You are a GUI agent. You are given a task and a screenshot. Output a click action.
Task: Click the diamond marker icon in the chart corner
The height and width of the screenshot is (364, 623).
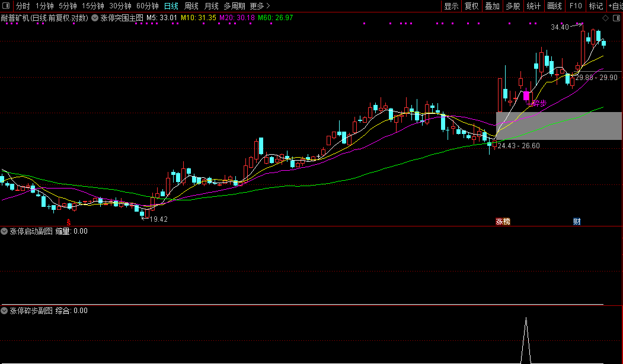pos(606,18)
